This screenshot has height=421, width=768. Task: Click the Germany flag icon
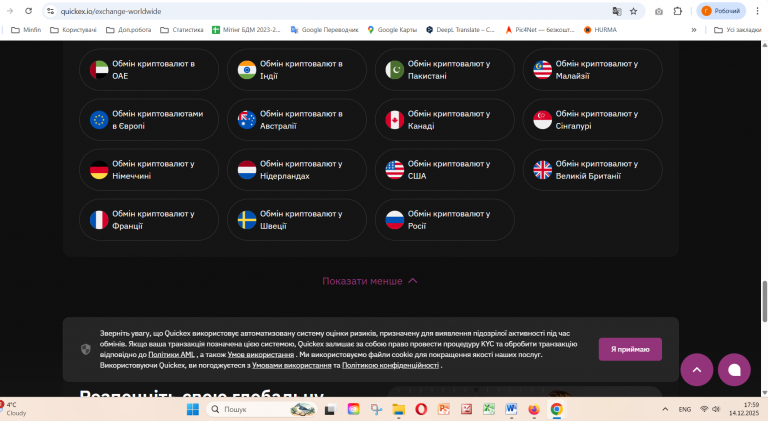click(x=99, y=170)
